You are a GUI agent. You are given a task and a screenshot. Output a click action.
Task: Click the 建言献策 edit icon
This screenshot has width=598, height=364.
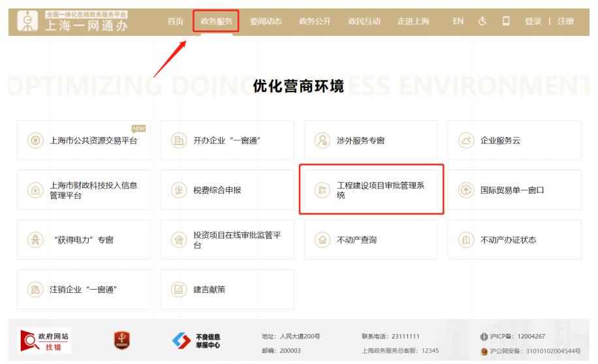click(x=179, y=289)
